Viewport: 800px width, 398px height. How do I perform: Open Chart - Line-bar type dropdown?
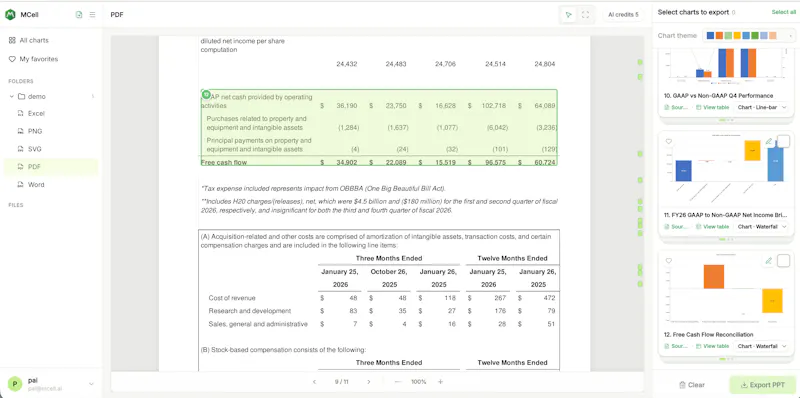[x=762, y=107]
